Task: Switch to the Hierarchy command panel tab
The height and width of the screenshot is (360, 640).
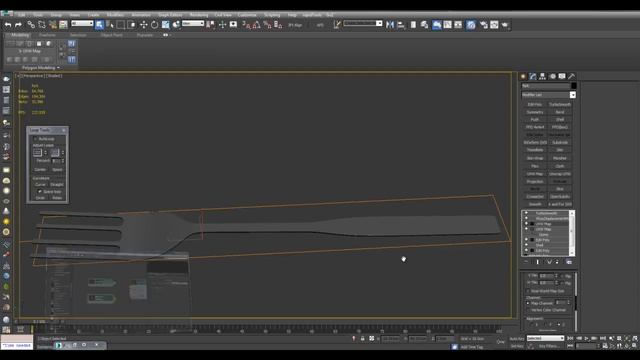Action: (x=542, y=76)
